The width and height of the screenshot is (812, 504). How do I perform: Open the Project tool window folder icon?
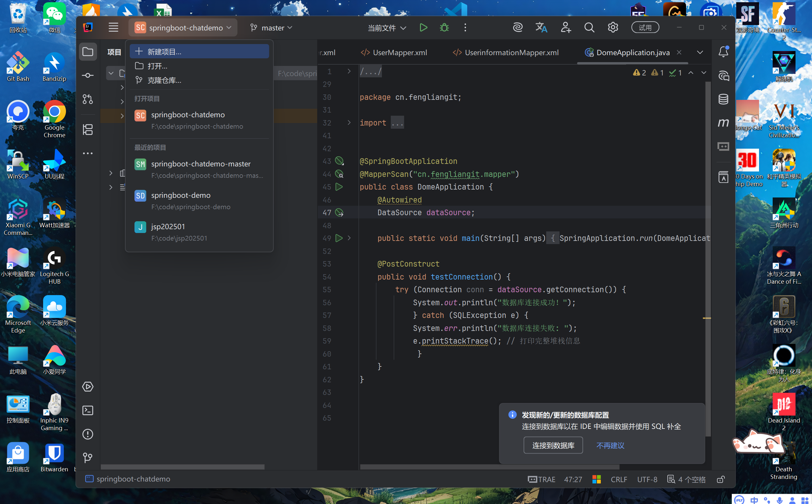[88, 52]
